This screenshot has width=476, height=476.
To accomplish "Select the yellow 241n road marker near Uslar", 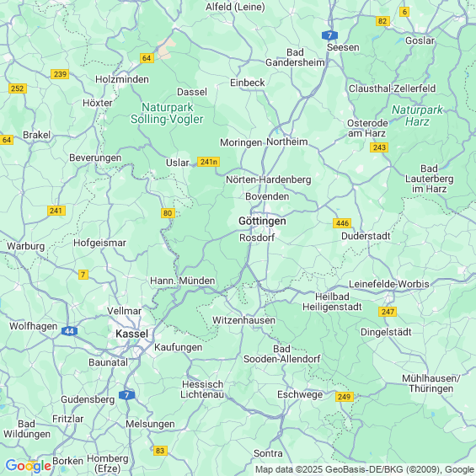I will click(208, 162).
